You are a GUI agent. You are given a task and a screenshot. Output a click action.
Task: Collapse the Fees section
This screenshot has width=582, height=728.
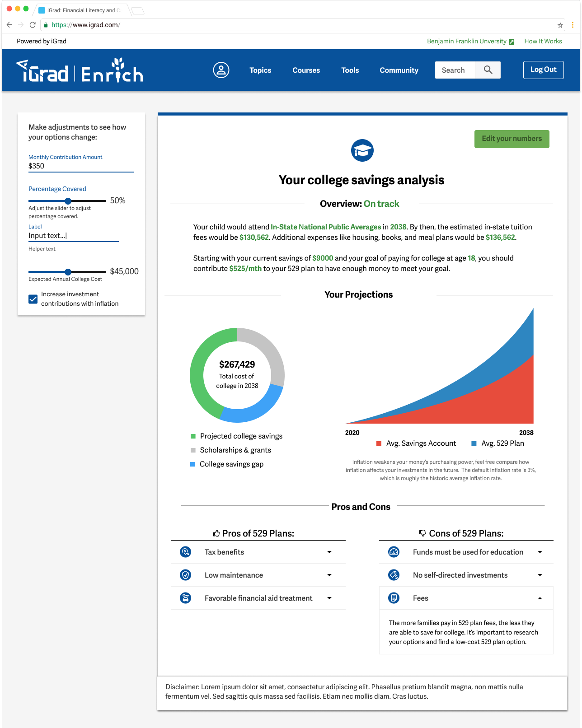[x=540, y=598]
